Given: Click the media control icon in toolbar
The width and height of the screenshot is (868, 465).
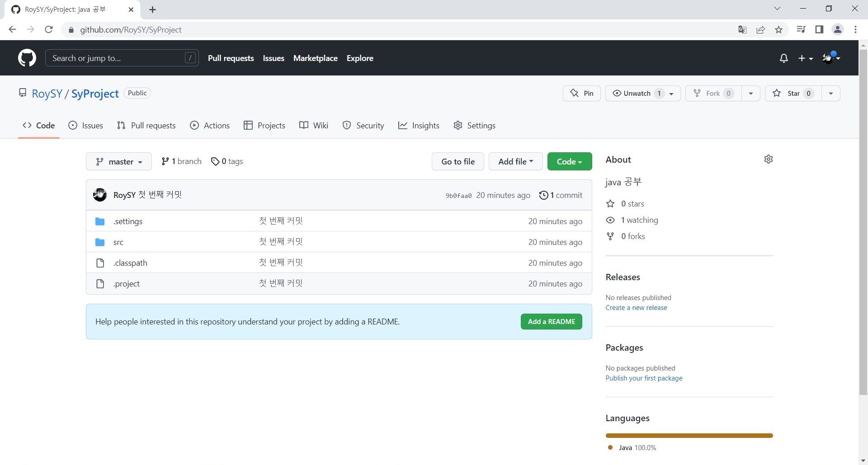Looking at the screenshot, I should 801,30.
